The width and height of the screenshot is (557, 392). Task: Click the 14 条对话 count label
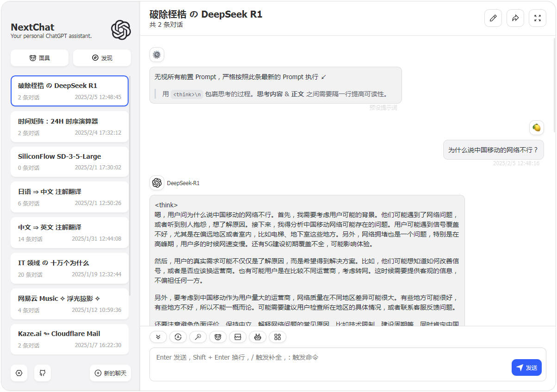click(x=30, y=239)
